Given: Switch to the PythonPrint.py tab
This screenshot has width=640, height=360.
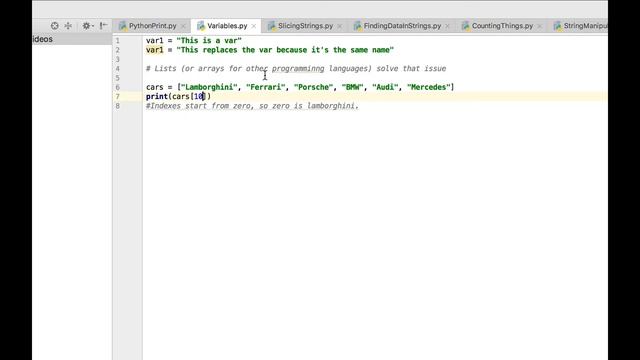Looking at the screenshot, I should [152, 26].
